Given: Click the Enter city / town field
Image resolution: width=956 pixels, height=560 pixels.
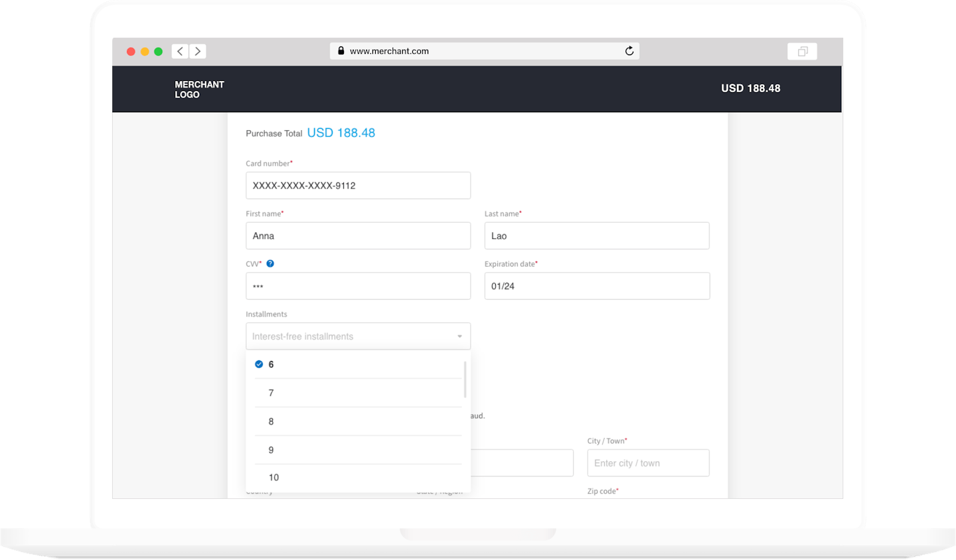Looking at the screenshot, I should (x=648, y=463).
